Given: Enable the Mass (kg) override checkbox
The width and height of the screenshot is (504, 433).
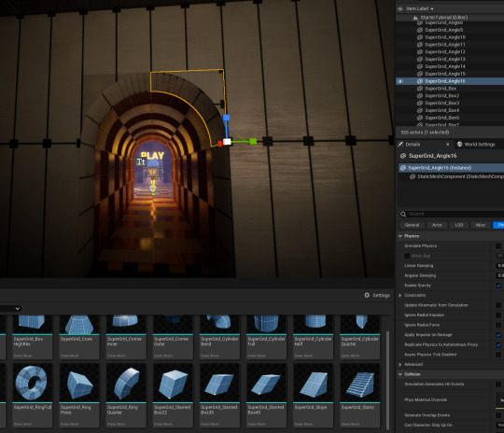Looking at the screenshot, I should coord(407,256).
